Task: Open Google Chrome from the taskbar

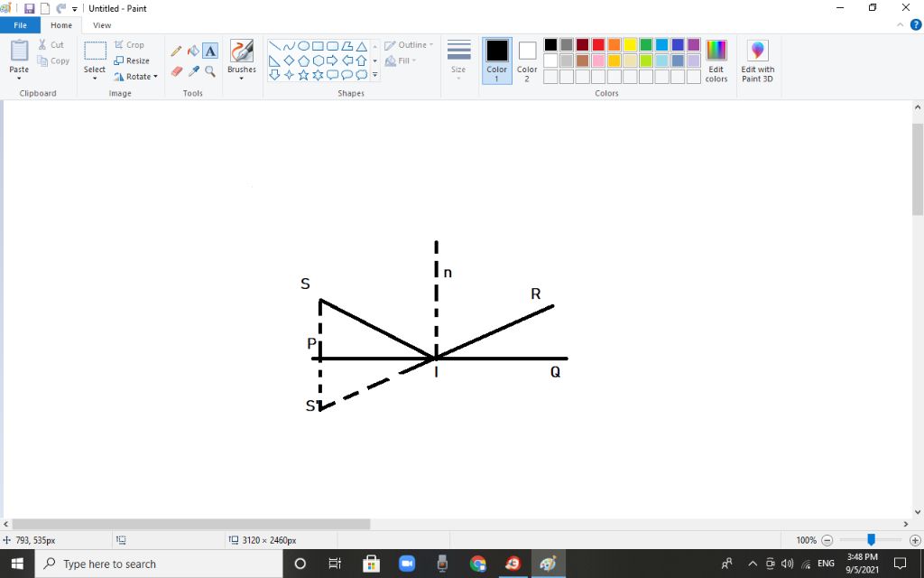Action: pyautogui.click(x=478, y=564)
